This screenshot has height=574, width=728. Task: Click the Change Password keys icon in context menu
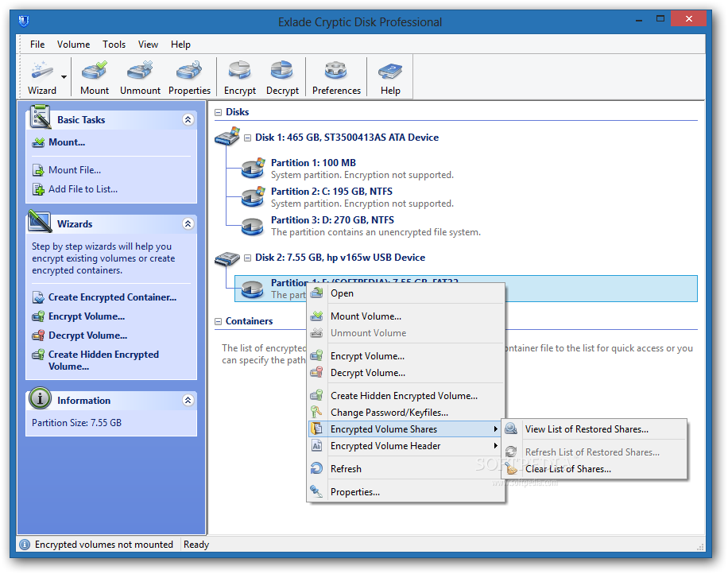(x=316, y=412)
